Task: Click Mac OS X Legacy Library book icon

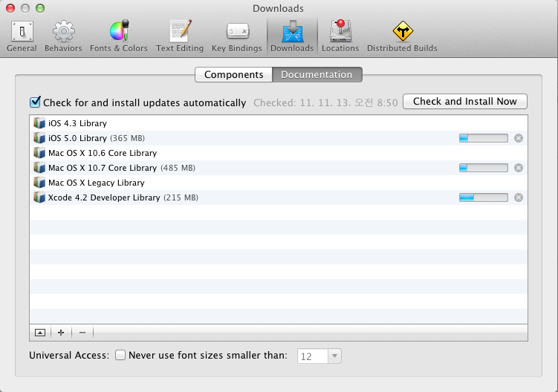Action: click(x=39, y=183)
